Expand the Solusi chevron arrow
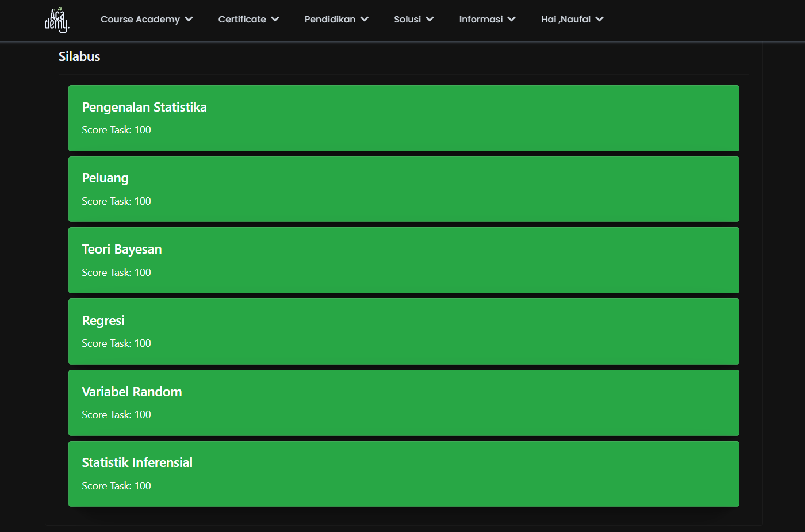Image resolution: width=805 pixels, height=532 pixels. coord(430,19)
